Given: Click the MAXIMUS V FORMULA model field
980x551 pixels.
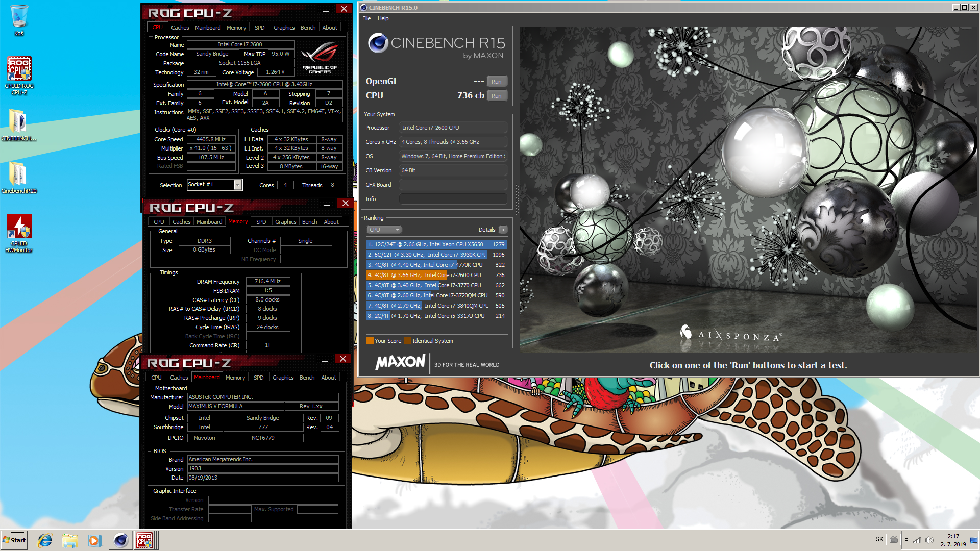Looking at the screenshot, I should [x=235, y=407].
